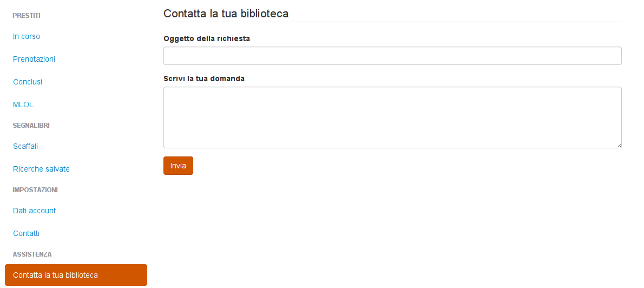Image resolution: width=644 pixels, height=288 pixels.
Task: Open Dati account settings
Action: pyautogui.click(x=34, y=211)
